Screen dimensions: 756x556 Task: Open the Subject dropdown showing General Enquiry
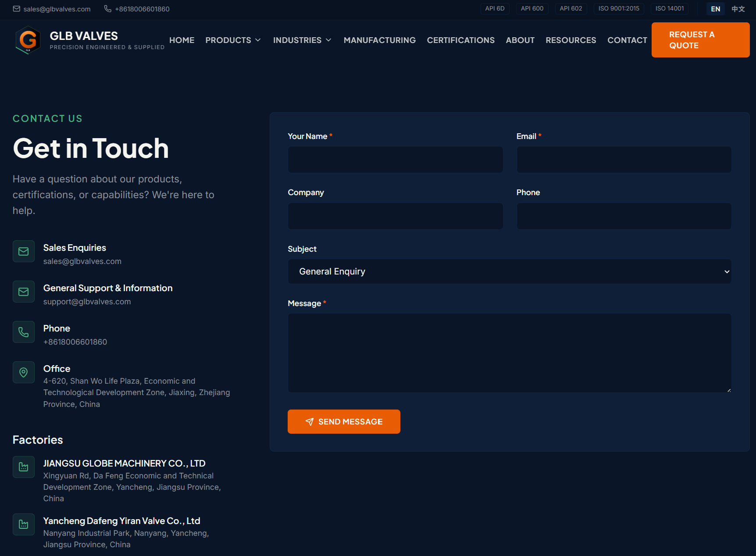pos(509,271)
